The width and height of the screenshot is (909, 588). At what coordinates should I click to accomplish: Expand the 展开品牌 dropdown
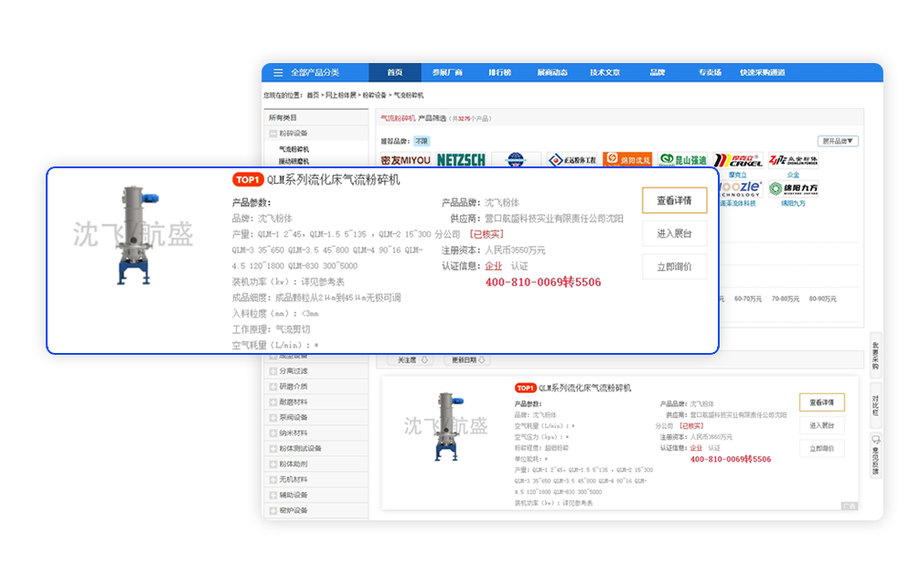tap(838, 141)
